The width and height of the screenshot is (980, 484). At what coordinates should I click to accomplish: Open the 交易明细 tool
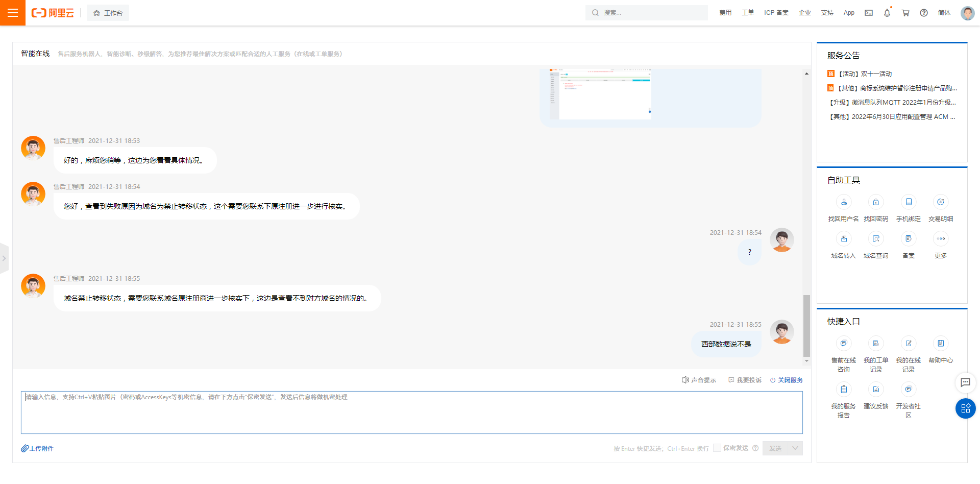tap(941, 202)
